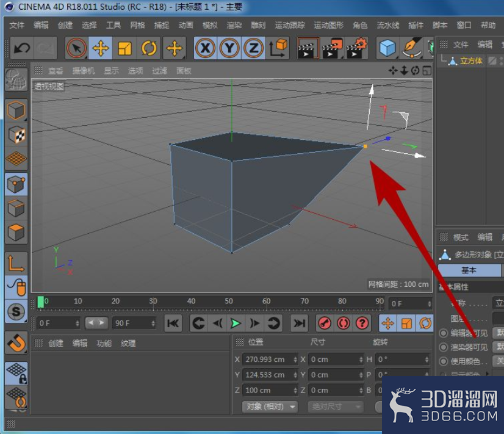This screenshot has height=434, width=504.
Task: Add a Cube primitive object
Action: coord(387,48)
